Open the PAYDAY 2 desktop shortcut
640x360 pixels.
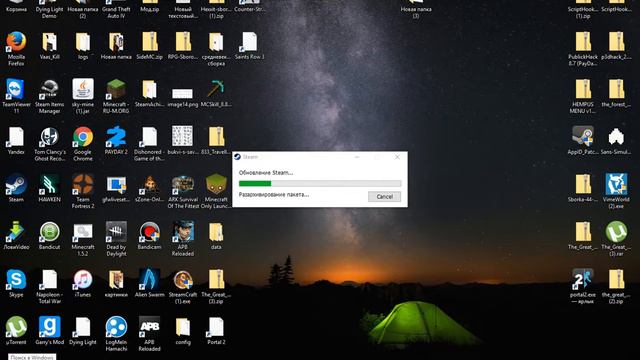click(116, 137)
